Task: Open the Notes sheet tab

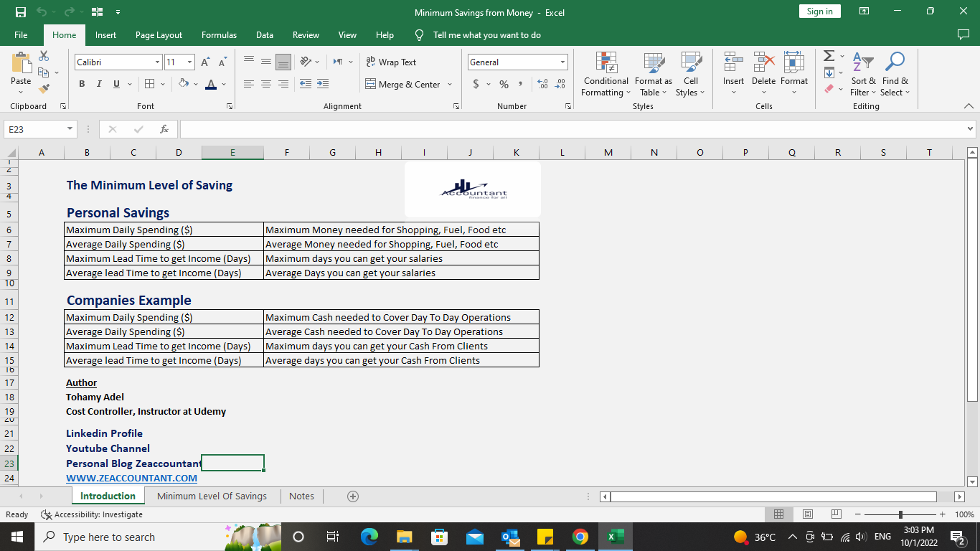Action: coord(301,496)
